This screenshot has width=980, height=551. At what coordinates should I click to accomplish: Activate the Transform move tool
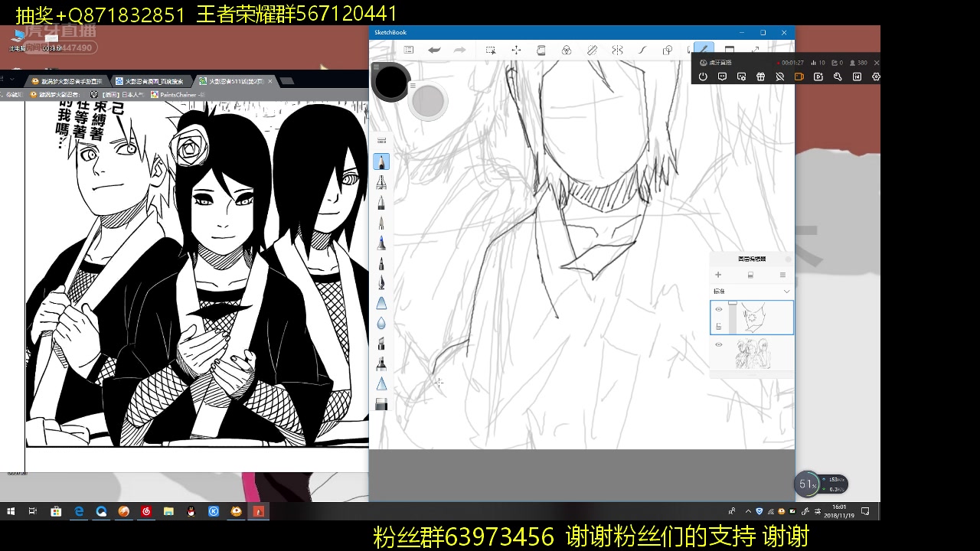coord(516,50)
